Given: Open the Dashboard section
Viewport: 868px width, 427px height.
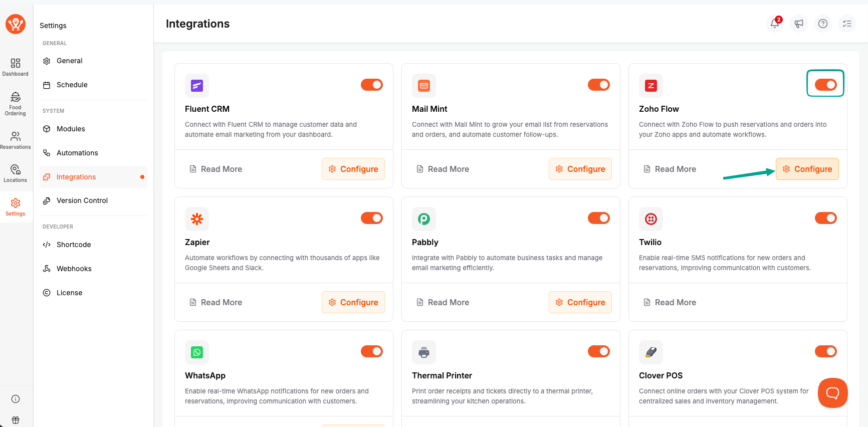Looking at the screenshot, I should (x=16, y=67).
